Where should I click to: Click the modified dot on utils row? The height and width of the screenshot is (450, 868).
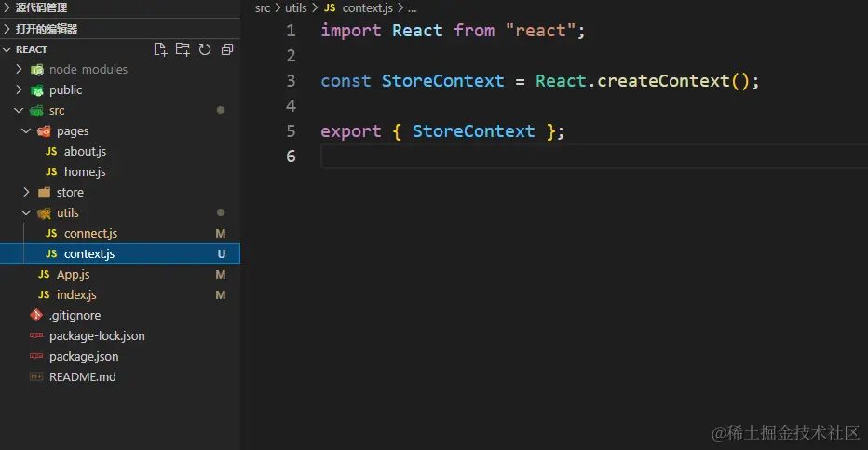coord(221,212)
